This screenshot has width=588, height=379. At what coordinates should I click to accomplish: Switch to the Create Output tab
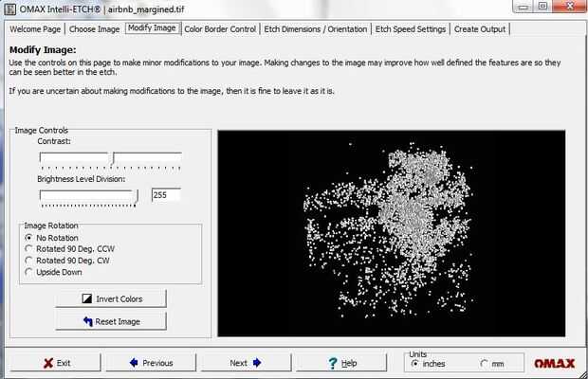pyautogui.click(x=480, y=29)
